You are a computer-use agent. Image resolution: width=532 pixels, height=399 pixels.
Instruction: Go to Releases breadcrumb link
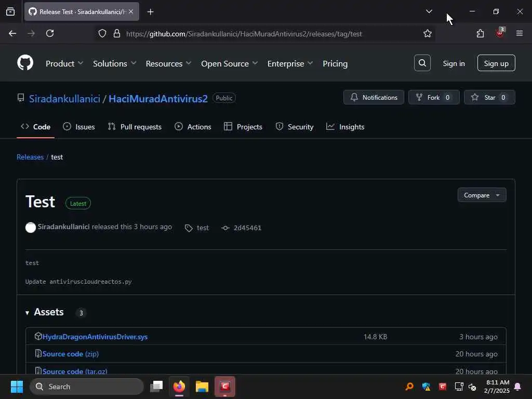pyautogui.click(x=30, y=157)
